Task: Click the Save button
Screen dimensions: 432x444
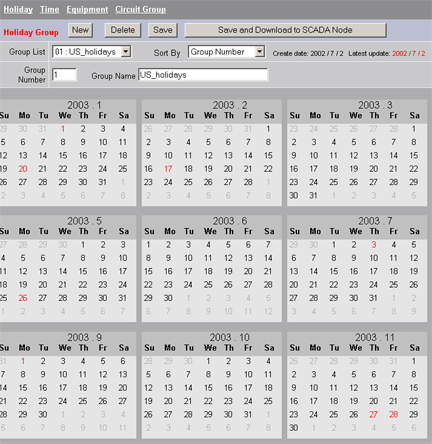Action: tap(163, 30)
